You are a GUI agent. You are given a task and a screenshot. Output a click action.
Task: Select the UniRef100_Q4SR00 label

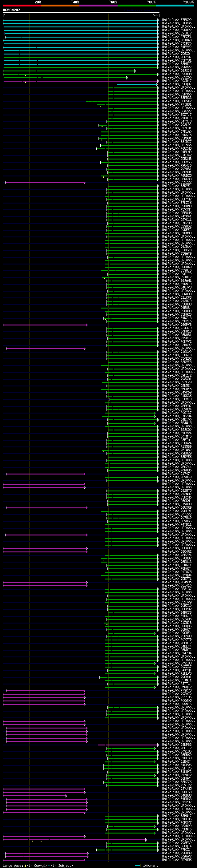(x=177, y=247)
